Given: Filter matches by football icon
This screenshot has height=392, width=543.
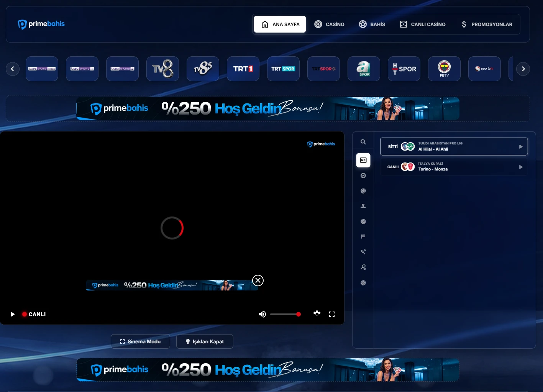Looking at the screenshot, I should click(363, 175).
